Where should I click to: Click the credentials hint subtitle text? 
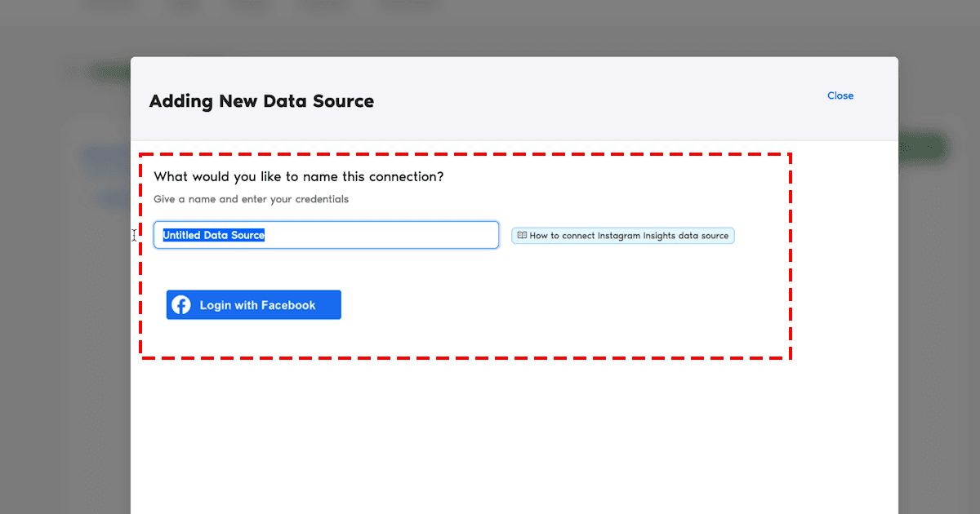coord(251,199)
